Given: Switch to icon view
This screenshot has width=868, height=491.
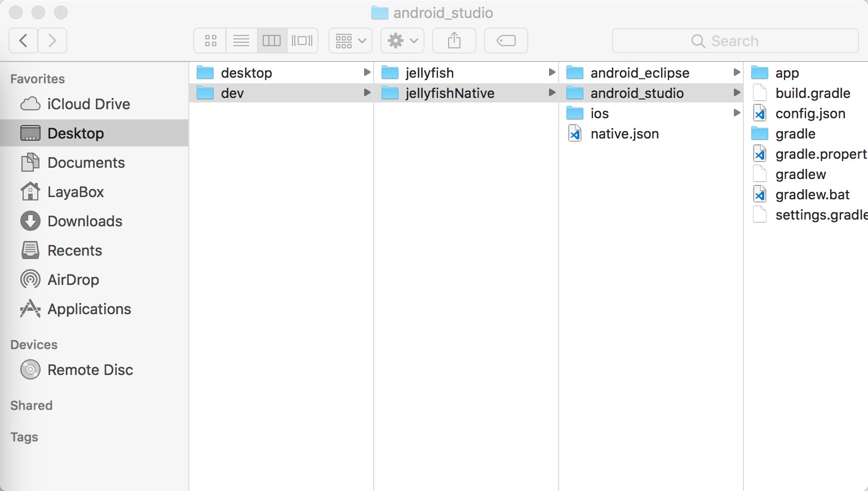Looking at the screenshot, I should (210, 41).
